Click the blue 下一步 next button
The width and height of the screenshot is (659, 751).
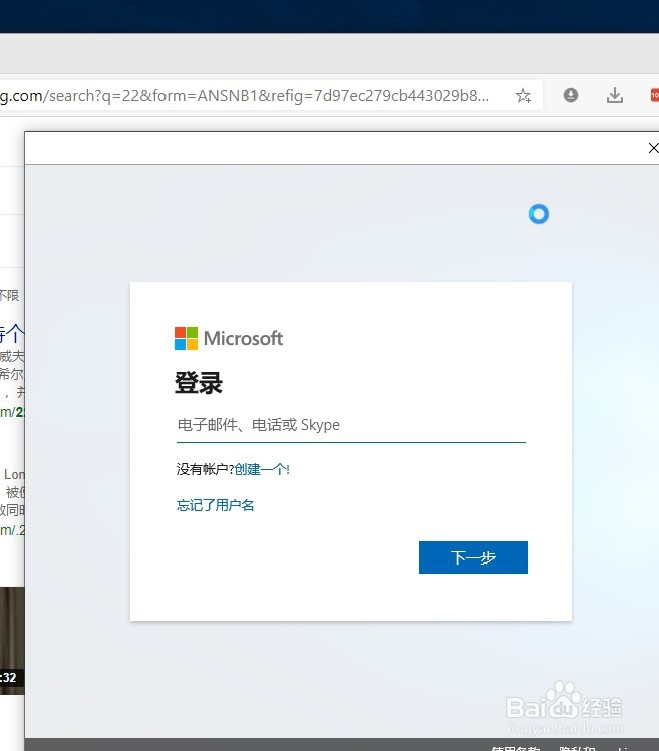point(473,558)
